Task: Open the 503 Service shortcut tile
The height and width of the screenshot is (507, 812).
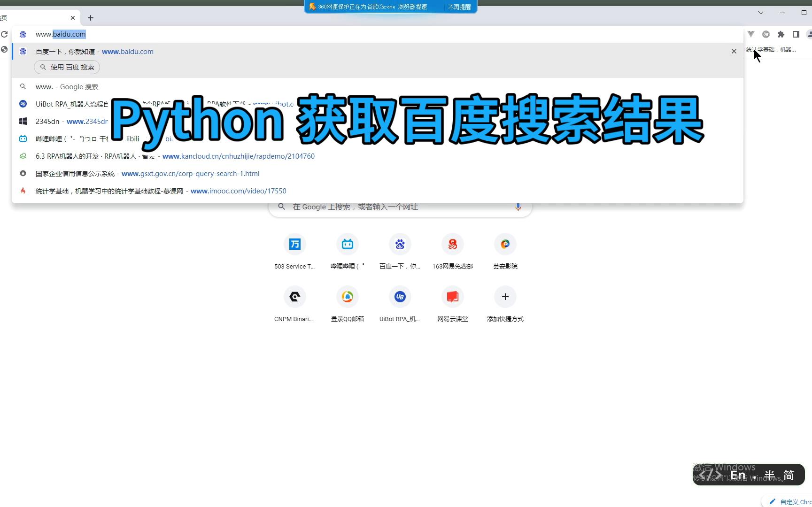Action: pyautogui.click(x=294, y=252)
